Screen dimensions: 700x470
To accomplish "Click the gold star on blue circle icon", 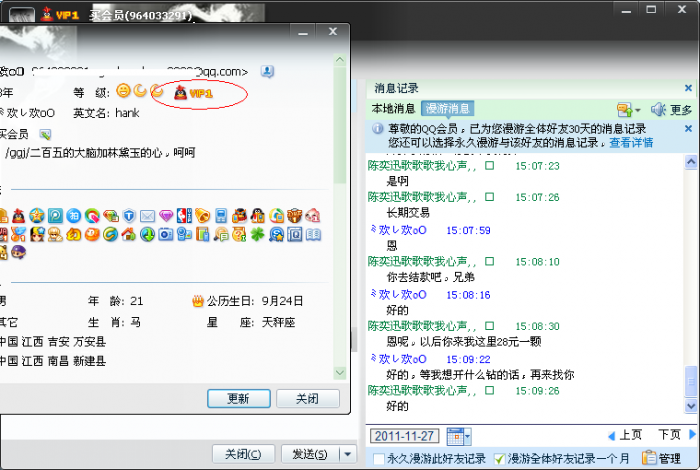I will click(37, 216).
